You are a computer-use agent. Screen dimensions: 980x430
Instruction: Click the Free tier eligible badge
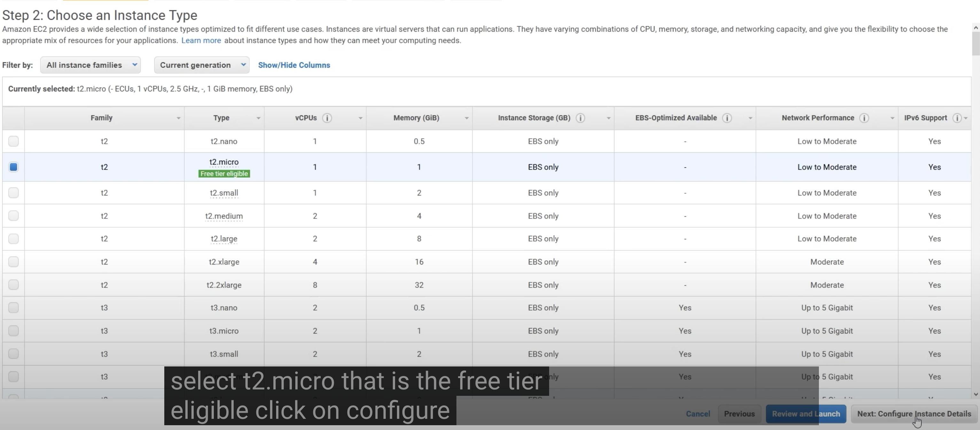(x=224, y=174)
